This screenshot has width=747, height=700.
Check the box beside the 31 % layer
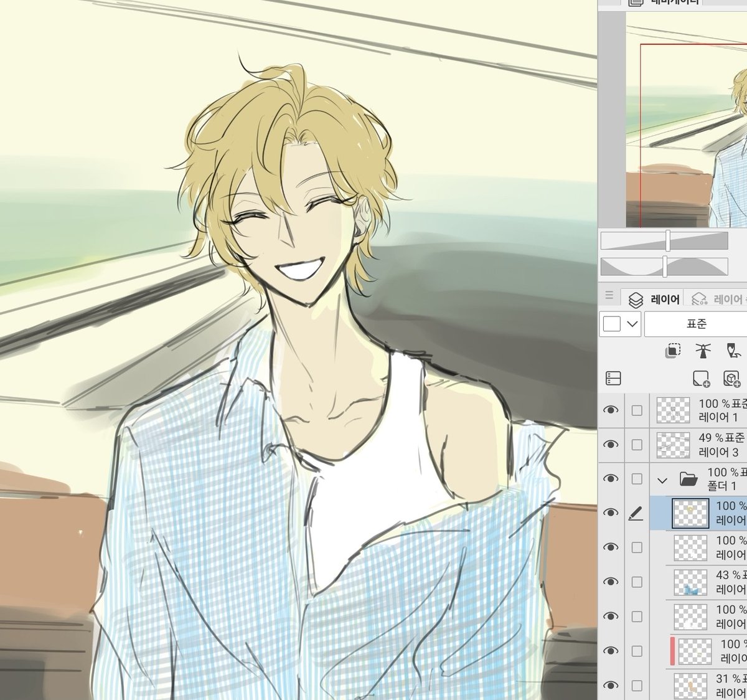tap(636, 685)
